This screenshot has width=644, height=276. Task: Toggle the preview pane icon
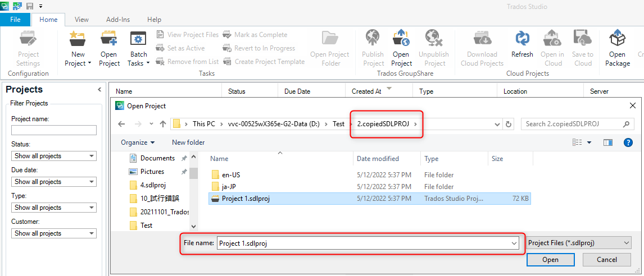607,142
